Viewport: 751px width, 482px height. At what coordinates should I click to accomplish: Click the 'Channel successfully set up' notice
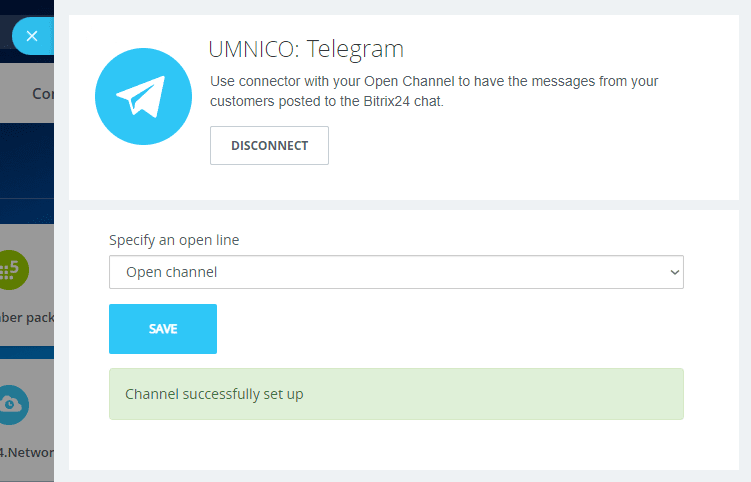pos(395,394)
